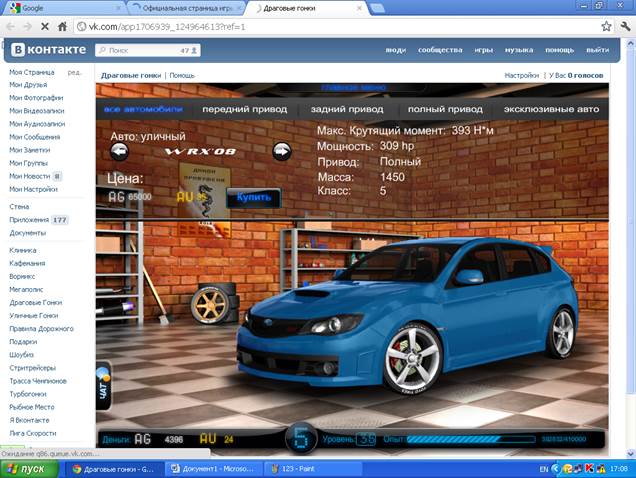Click the previous car left arrow

pyautogui.click(x=120, y=152)
